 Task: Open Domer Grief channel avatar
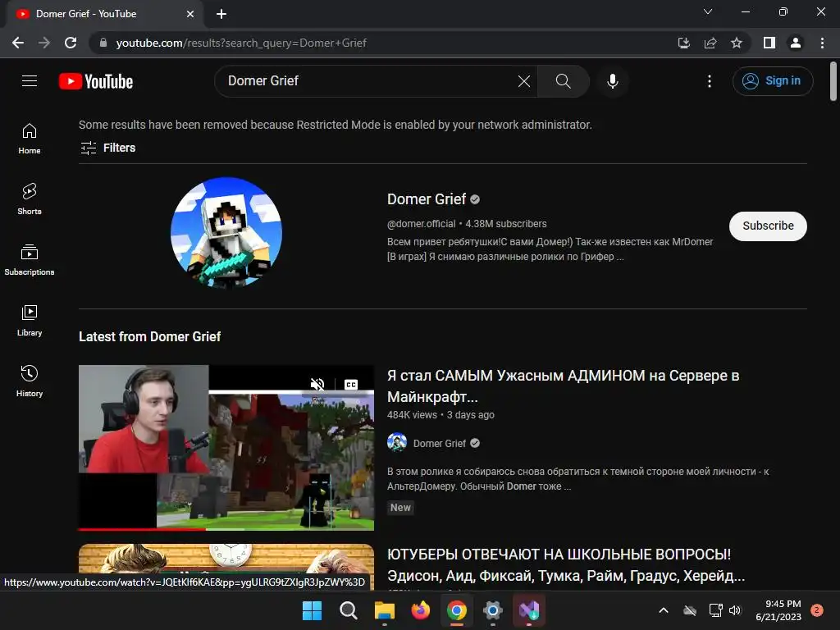pyautogui.click(x=226, y=233)
